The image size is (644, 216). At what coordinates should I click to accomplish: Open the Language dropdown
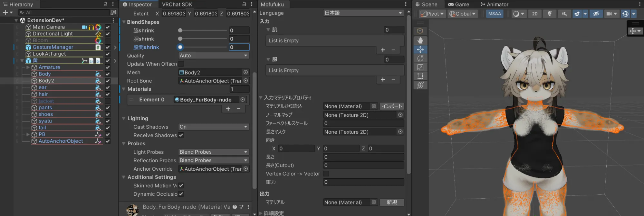click(x=363, y=13)
